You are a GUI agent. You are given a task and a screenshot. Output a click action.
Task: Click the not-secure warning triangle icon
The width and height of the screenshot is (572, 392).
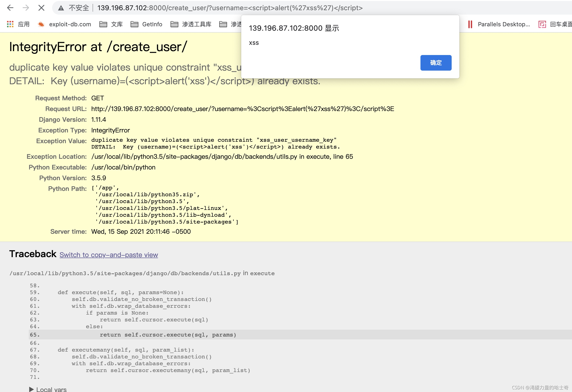pos(61,8)
